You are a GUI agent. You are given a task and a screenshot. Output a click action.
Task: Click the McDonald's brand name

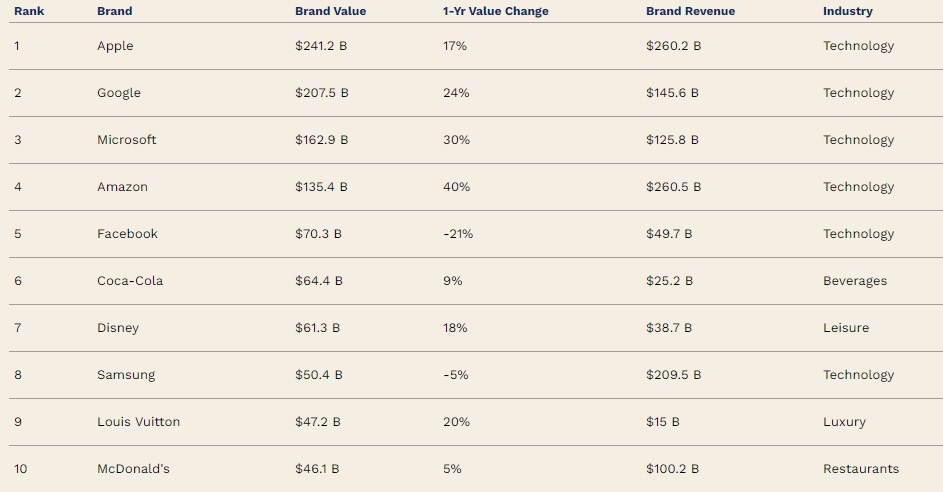coord(133,469)
